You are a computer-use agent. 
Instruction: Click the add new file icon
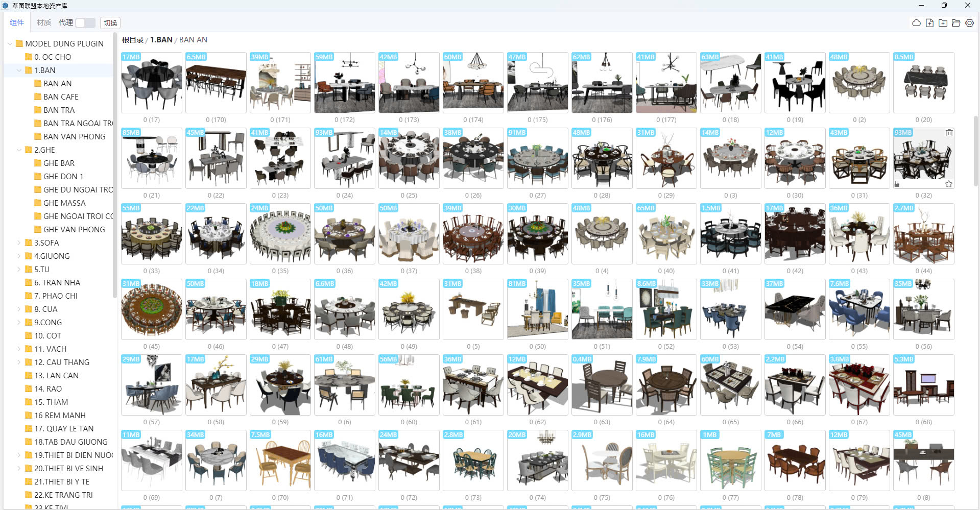(929, 23)
